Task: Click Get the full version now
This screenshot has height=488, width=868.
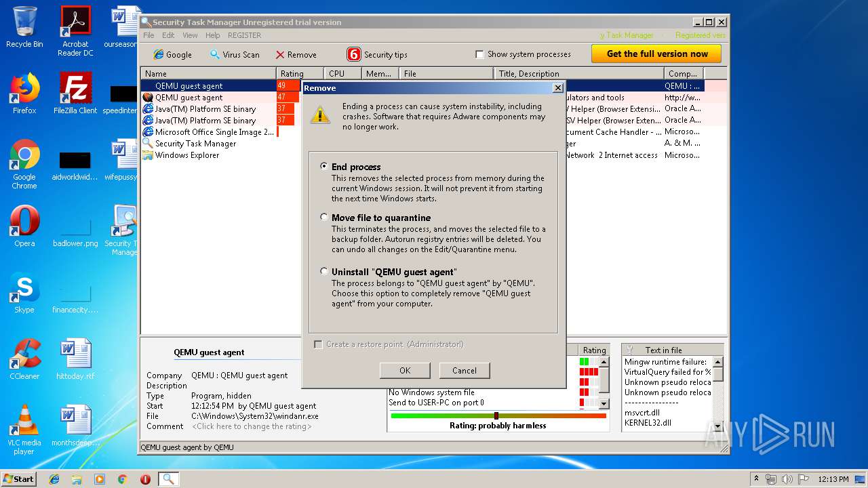Action: point(657,54)
